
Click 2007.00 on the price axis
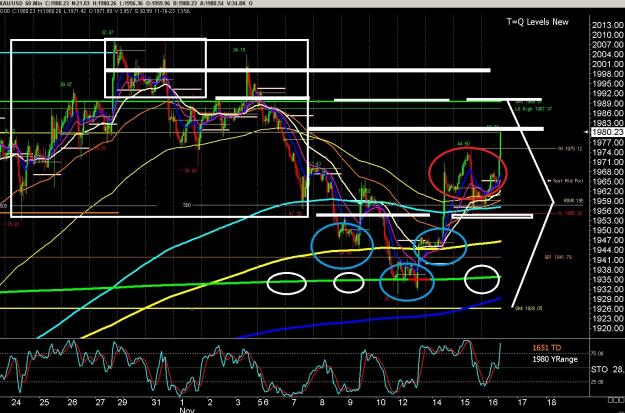[608, 45]
